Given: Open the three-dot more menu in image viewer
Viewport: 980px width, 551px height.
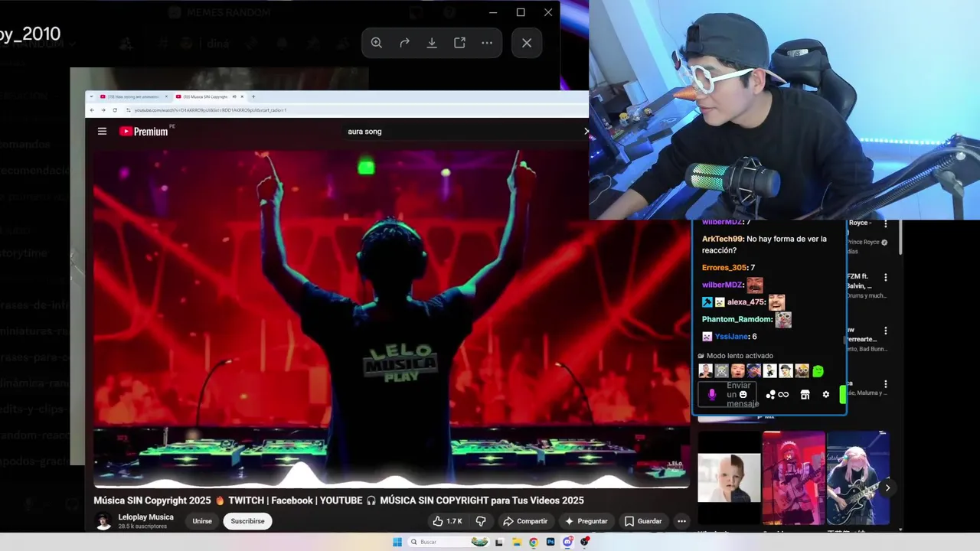Looking at the screenshot, I should click(x=487, y=43).
